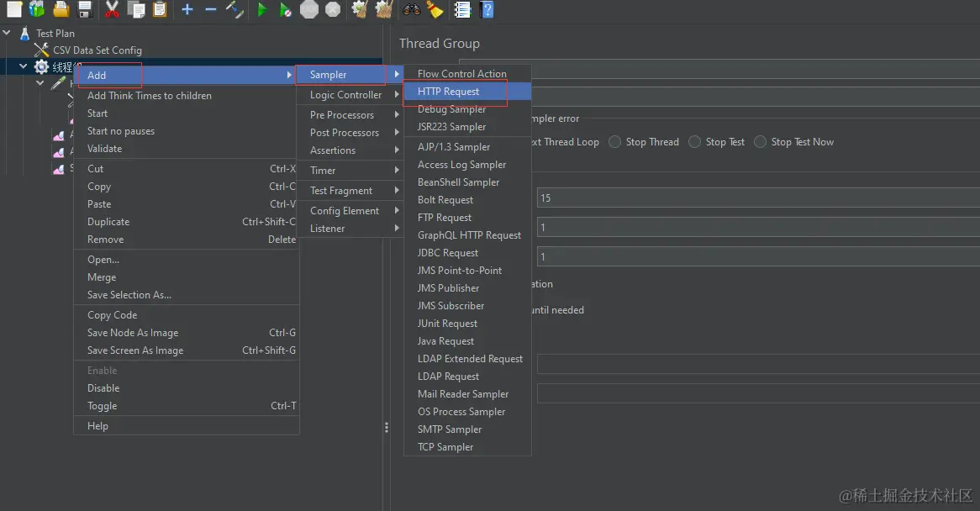980x511 pixels.
Task: Expand the Post Processors submenu arrow
Action: (x=396, y=132)
